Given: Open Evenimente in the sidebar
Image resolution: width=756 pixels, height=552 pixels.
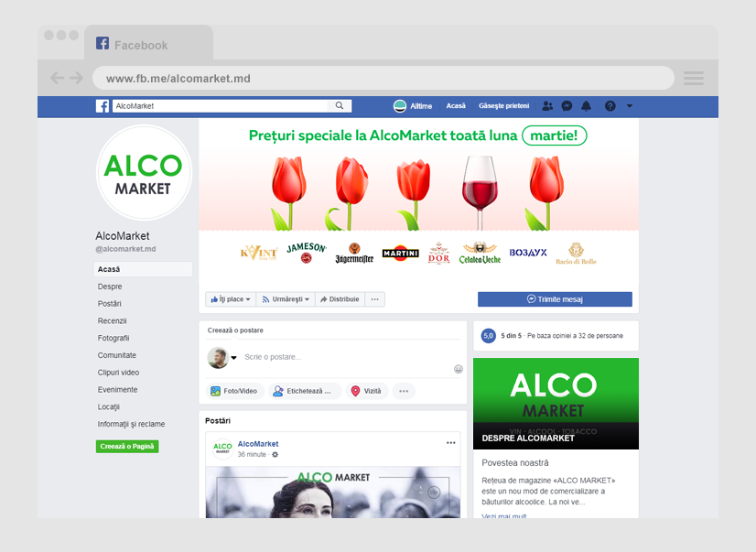Looking at the screenshot, I should 118,390.
